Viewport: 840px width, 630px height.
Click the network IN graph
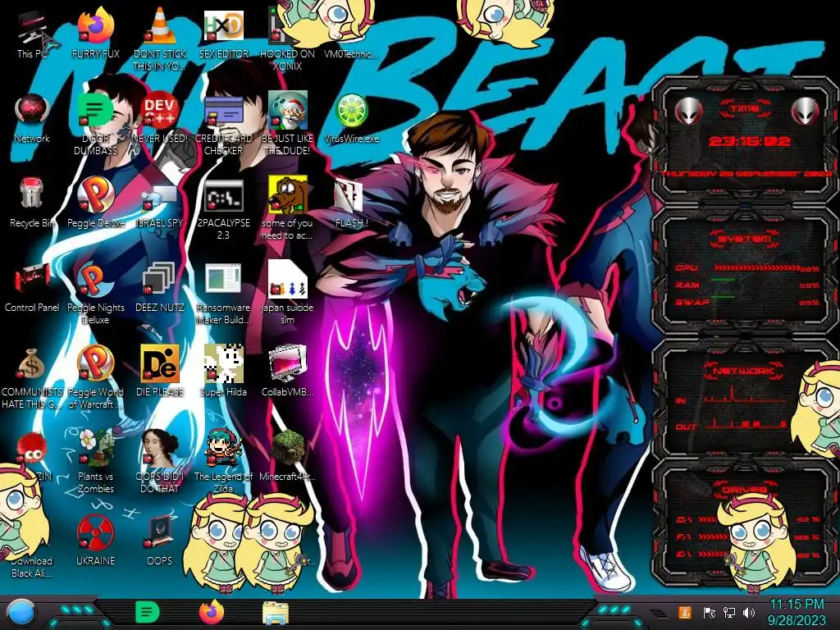(x=745, y=396)
